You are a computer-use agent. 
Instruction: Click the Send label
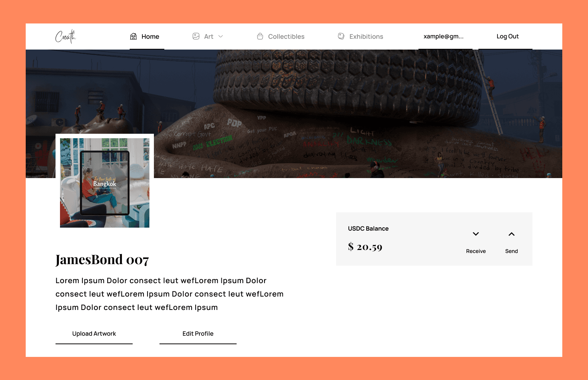[x=512, y=251]
